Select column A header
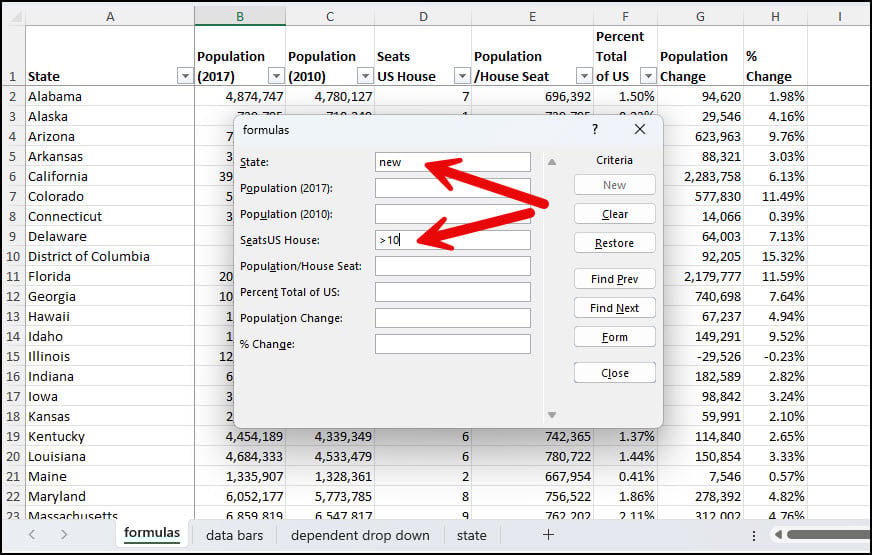The height and width of the screenshot is (555, 872). [x=110, y=16]
